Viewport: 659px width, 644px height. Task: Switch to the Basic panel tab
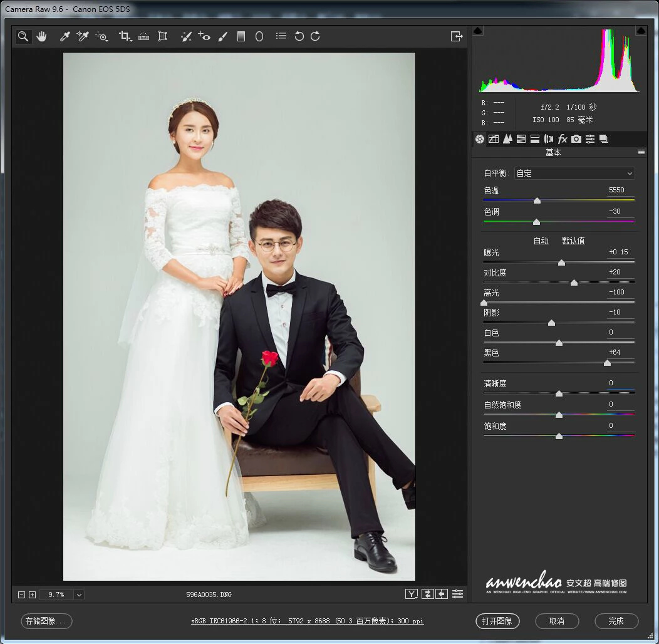pos(480,139)
